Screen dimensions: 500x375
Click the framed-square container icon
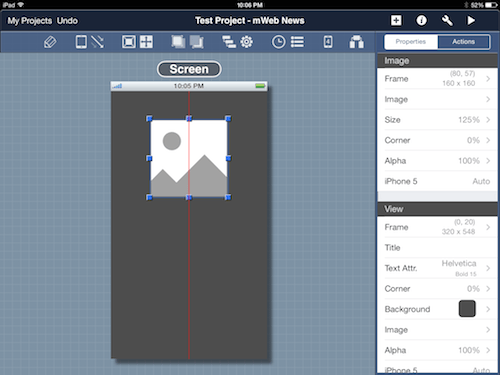coord(129,42)
